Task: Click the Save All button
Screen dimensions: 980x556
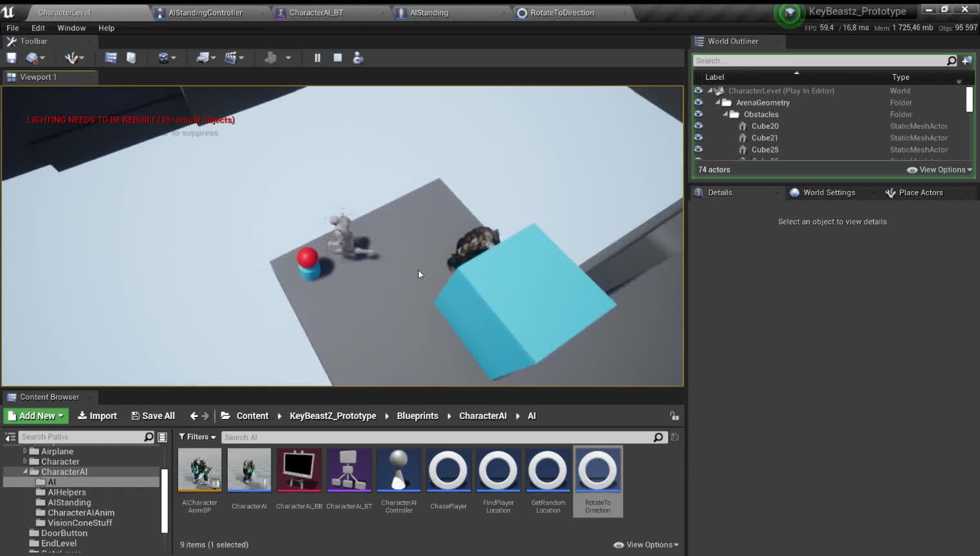Action: click(153, 416)
